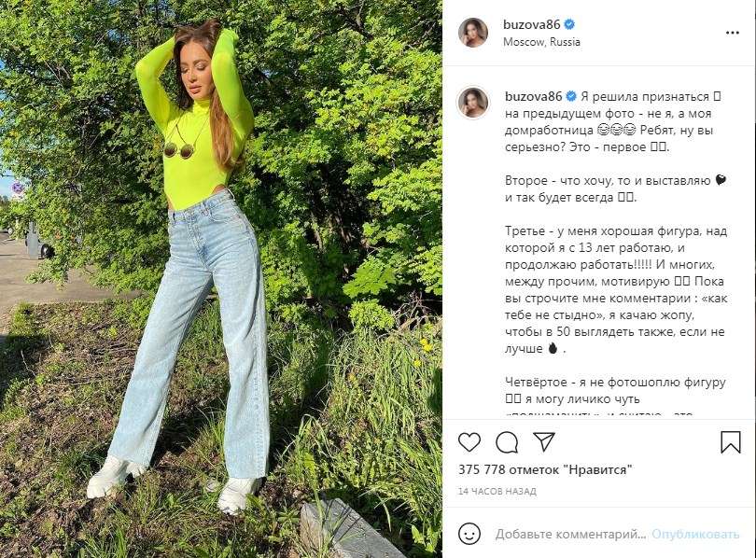Click the header profile avatar
The image size is (756, 558).
[x=473, y=33]
